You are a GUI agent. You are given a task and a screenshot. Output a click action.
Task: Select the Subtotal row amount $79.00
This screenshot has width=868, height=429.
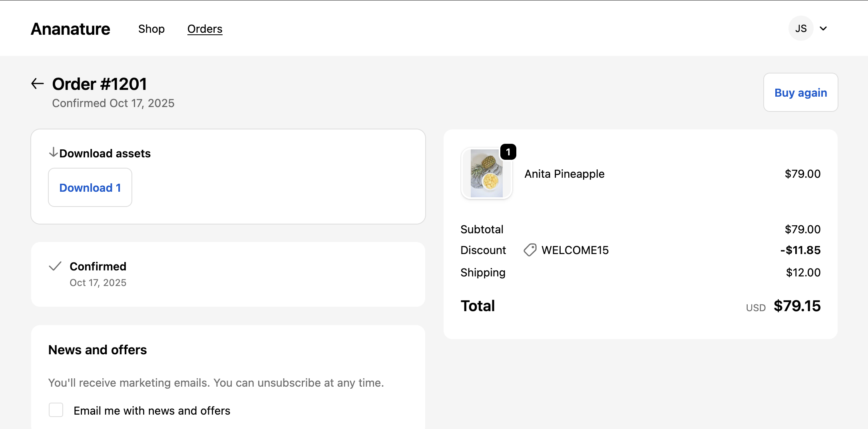pyautogui.click(x=802, y=229)
